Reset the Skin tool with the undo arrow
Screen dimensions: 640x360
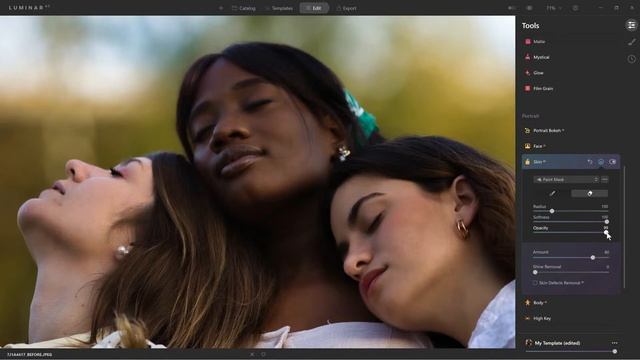590,162
